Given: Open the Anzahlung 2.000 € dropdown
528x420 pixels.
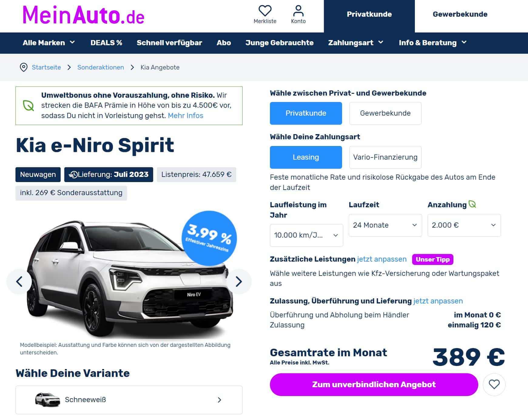Looking at the screenshot, I should 464,225.
